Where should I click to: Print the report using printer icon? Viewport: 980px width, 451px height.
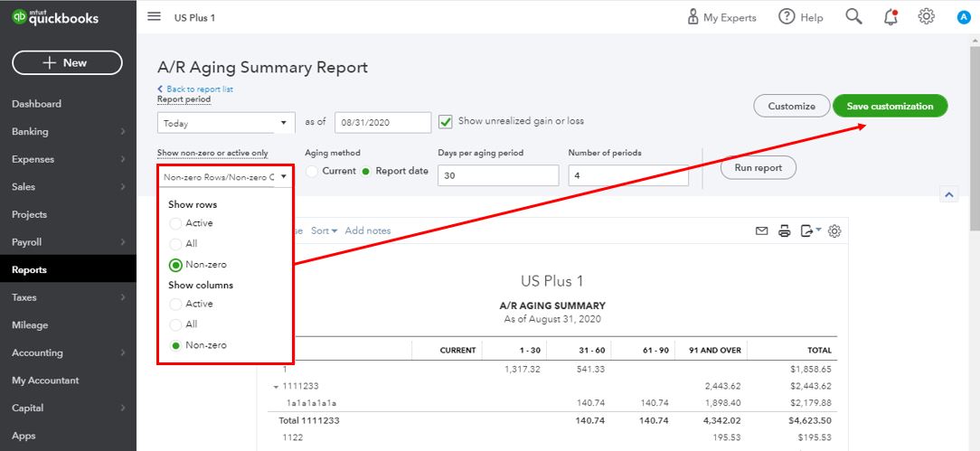pos(785,231)
